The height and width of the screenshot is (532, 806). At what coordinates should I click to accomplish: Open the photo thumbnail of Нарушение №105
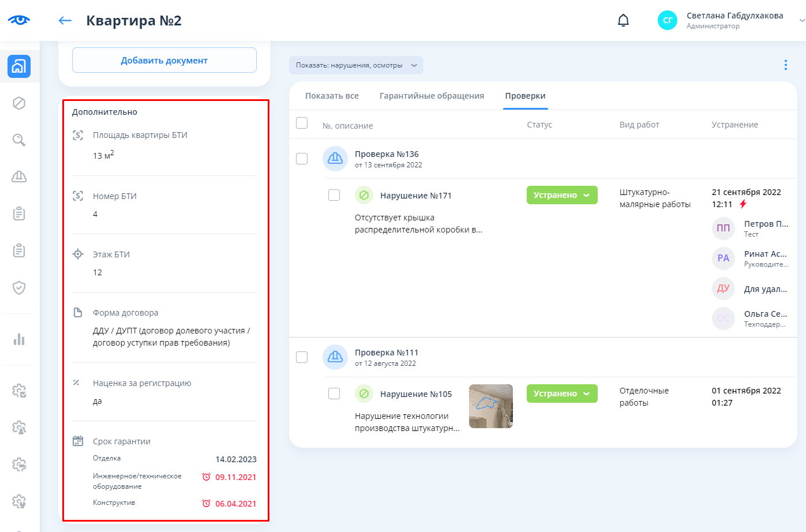tap(490, 406)
